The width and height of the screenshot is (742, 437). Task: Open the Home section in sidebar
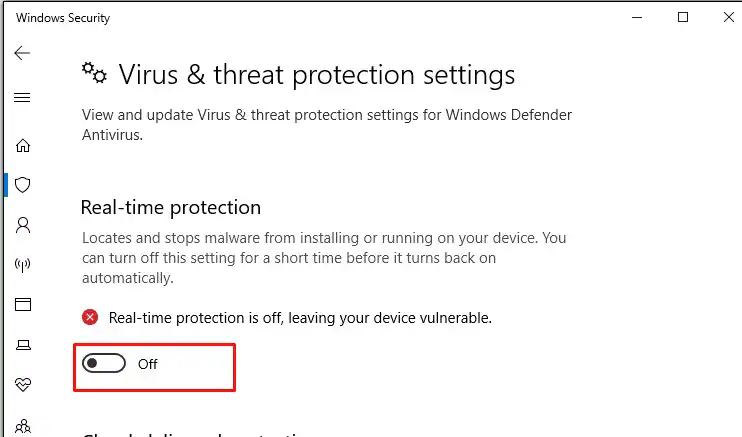pyautogui.click(x=22, y=145)
